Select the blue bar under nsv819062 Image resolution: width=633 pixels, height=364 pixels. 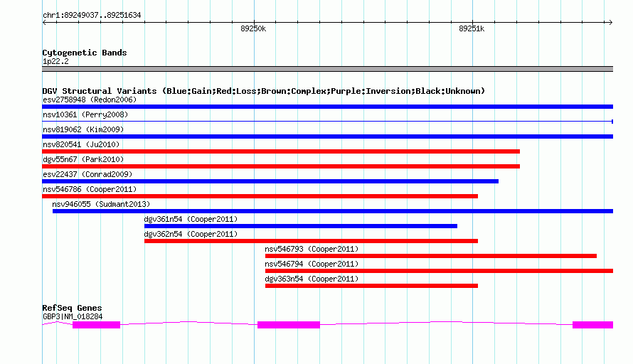tap(327, 136)
